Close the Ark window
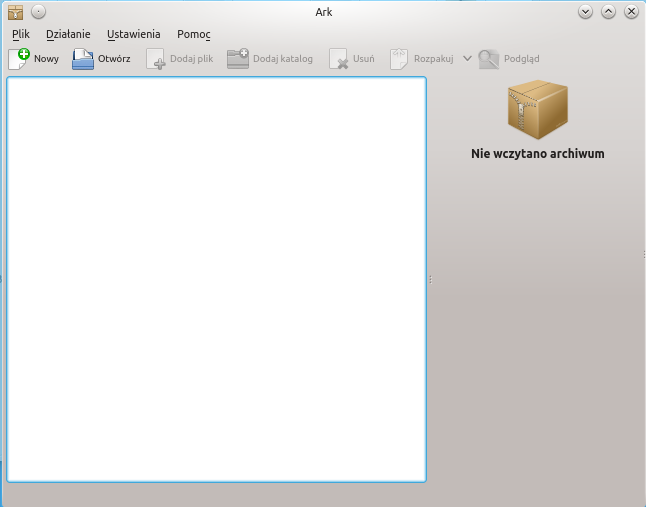The width and height of the screenshot is (646, 507). pos(631,12)
